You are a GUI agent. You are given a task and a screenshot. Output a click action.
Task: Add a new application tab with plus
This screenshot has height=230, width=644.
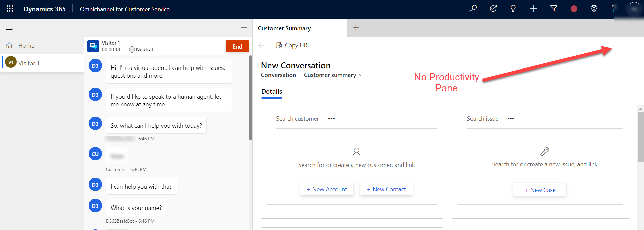point(356,28)
